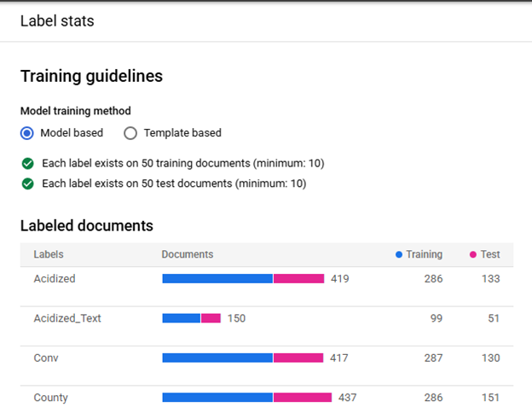The width and height of the screenshot is (532, 413).
Task: Click the pink test bar for County
Action: [303, 398]
